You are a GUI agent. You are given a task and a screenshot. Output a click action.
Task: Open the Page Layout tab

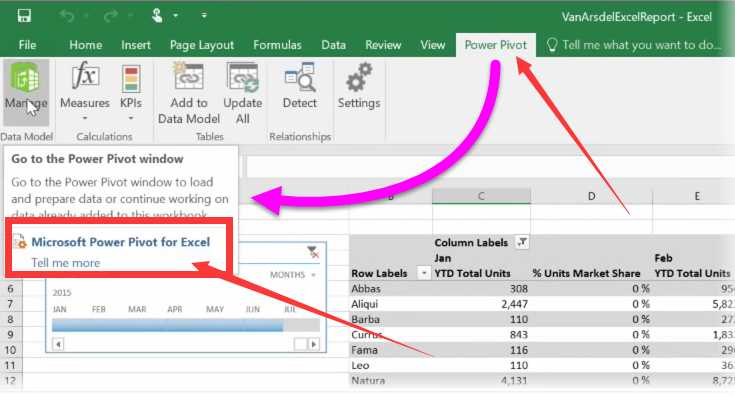[202, 45]
